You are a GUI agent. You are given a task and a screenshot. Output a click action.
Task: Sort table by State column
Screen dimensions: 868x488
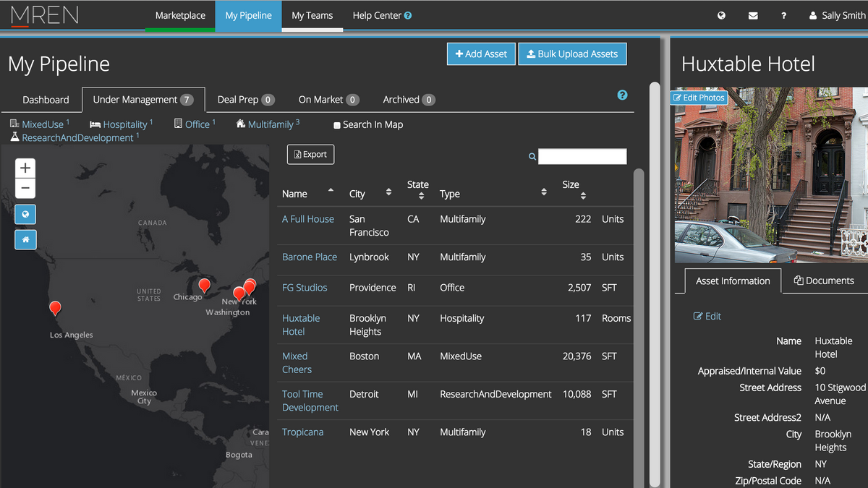418,189
